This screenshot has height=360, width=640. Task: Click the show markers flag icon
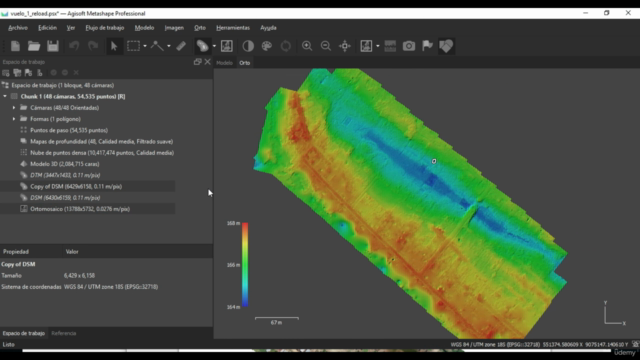(x=427, y=46)
